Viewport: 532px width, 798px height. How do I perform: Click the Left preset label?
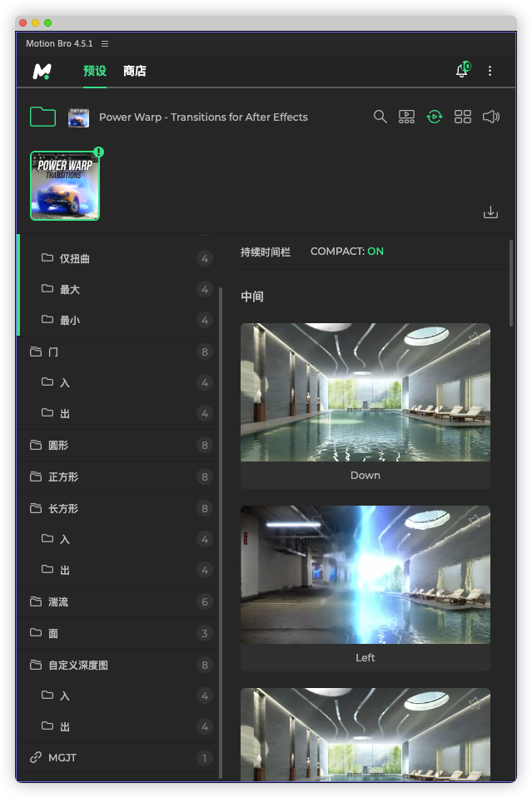(365, 657)
